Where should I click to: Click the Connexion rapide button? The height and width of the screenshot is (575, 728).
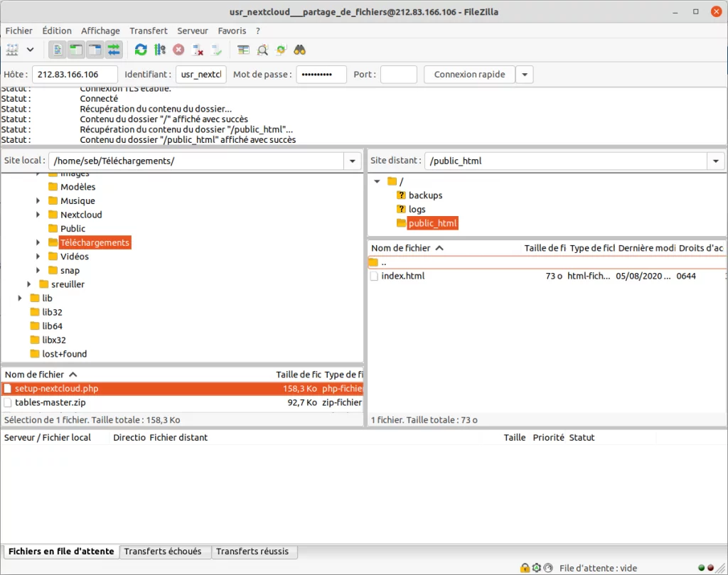(x=469, y=74)
